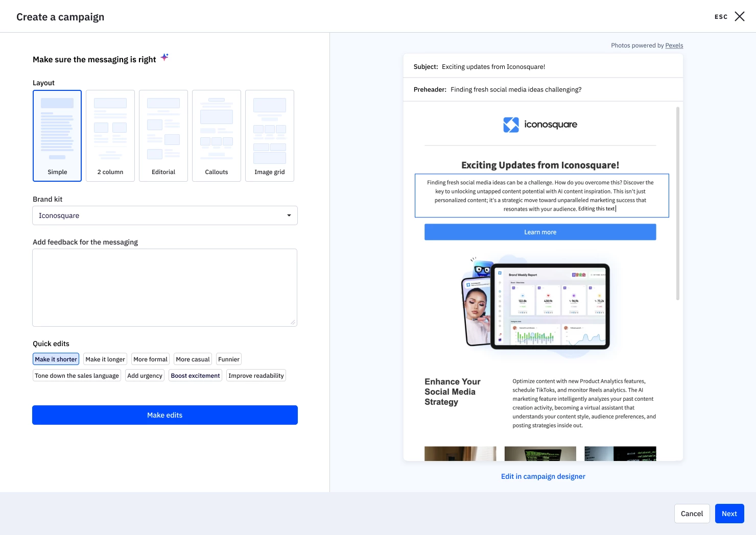
Task: Click the Learn more button in preview
Action: (540, 232)
